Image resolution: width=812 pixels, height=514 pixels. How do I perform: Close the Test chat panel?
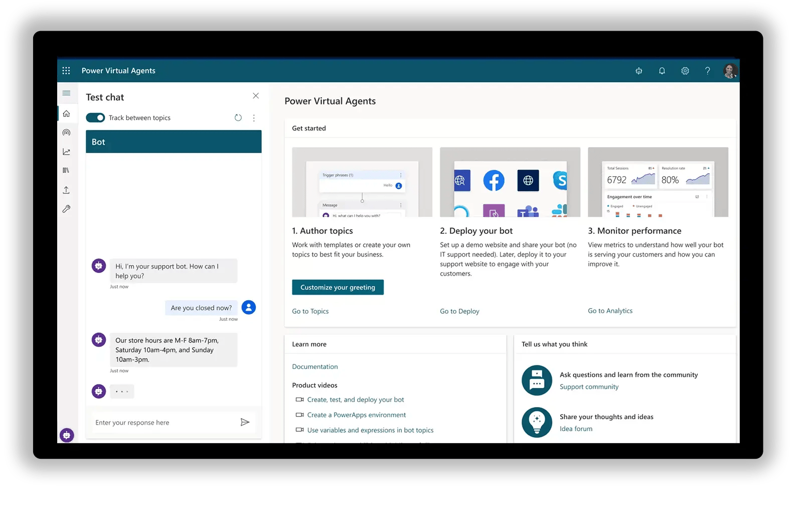point(256,96)
